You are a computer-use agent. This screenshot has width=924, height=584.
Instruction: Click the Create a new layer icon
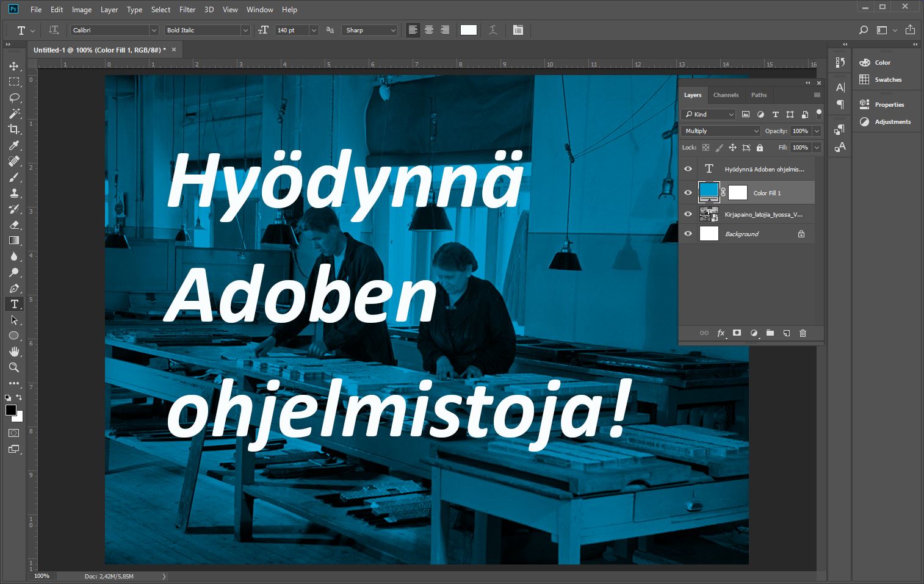tap(787, 333)
